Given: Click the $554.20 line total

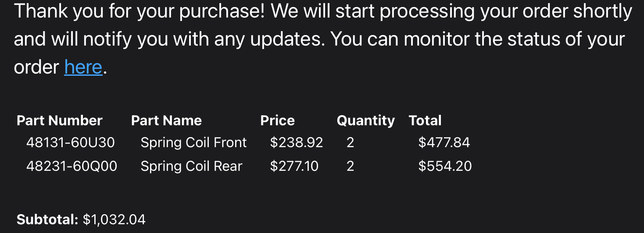Looking at the screenshot, I should point(445,166).
